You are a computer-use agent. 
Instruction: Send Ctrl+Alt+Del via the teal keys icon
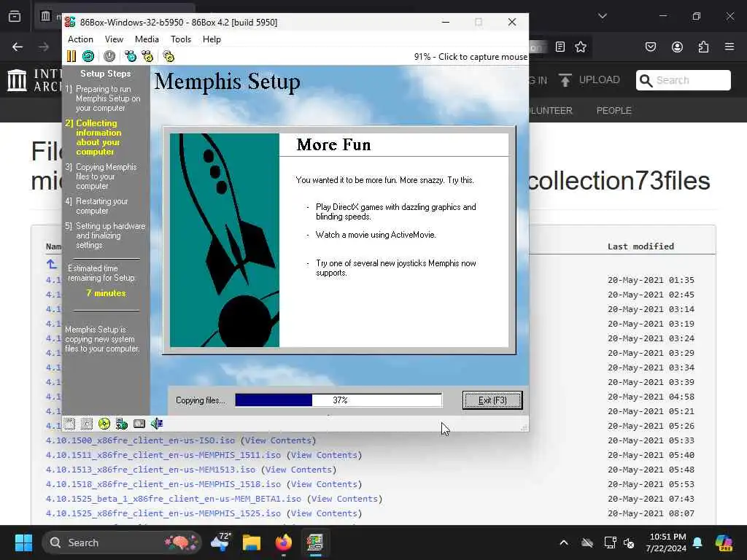(130, 56)
